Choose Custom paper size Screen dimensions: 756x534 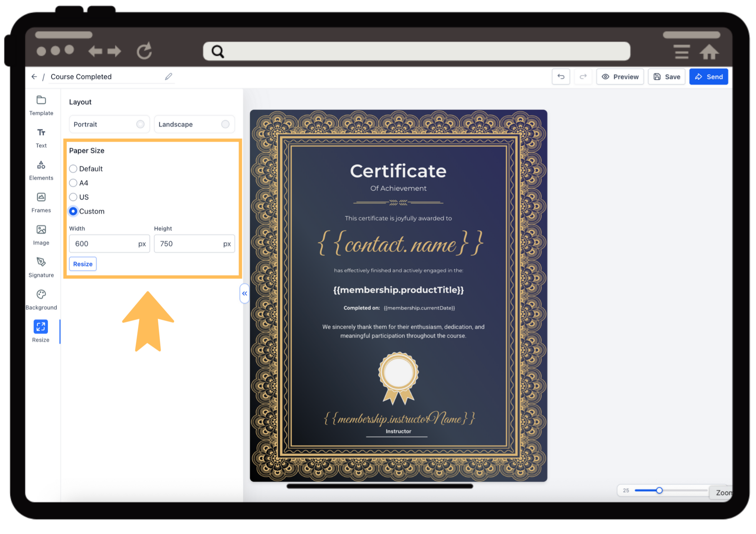pos(73,211)
